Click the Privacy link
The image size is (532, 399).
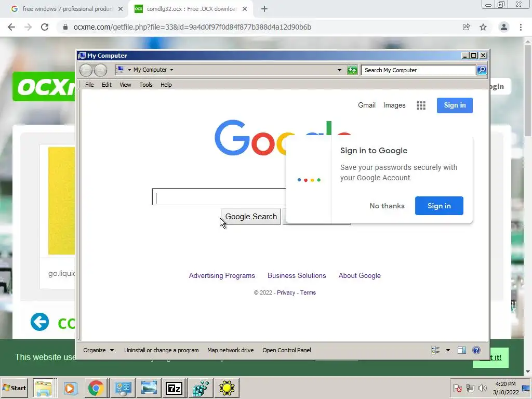(286, 292)
